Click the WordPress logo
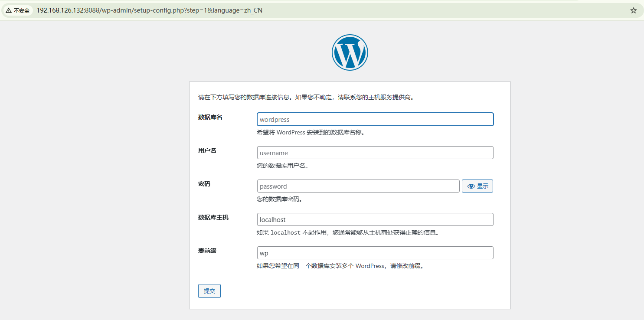 tap(350, 52)
